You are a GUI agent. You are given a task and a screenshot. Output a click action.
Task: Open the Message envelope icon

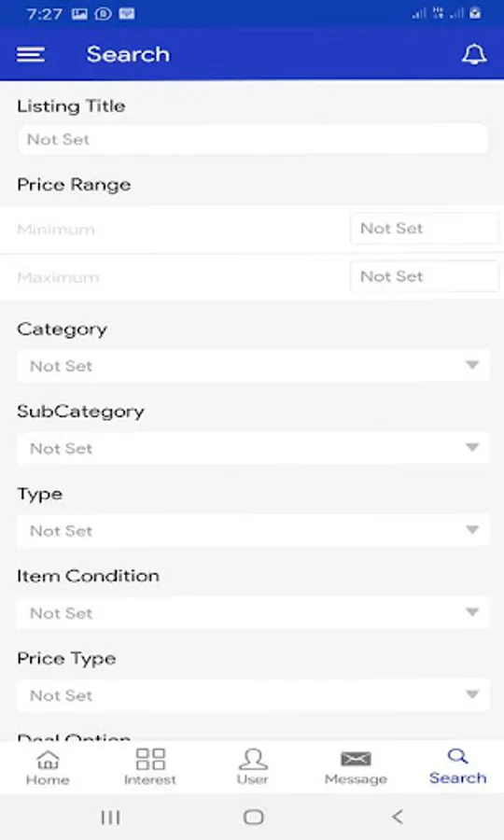point(356,759)
